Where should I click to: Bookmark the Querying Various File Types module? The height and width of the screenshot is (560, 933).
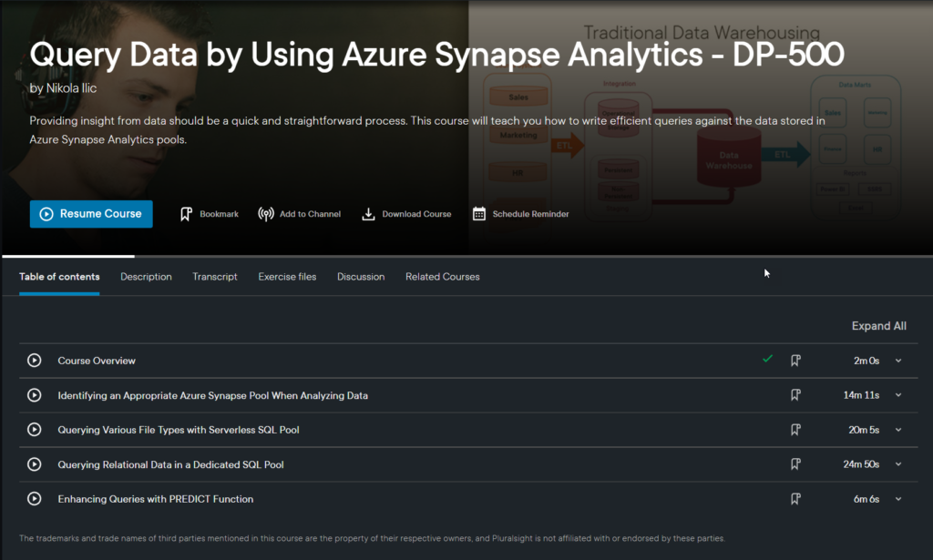tap(795, 429)
